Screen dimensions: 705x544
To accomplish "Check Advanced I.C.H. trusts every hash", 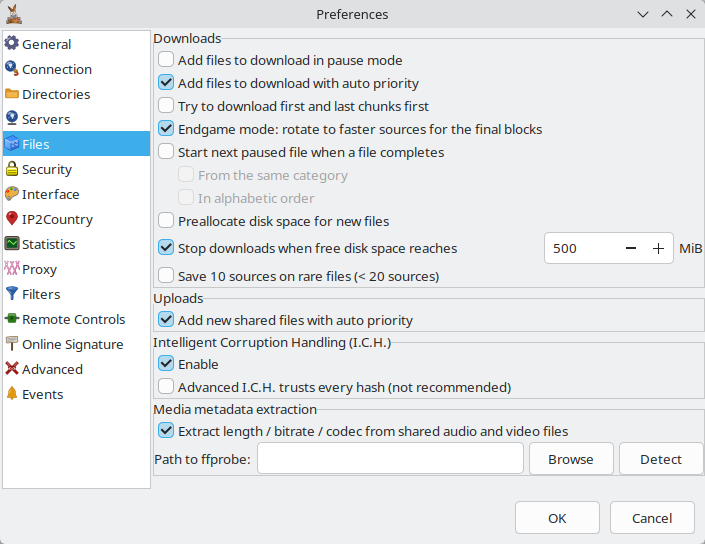I will [x=166, y=386].
